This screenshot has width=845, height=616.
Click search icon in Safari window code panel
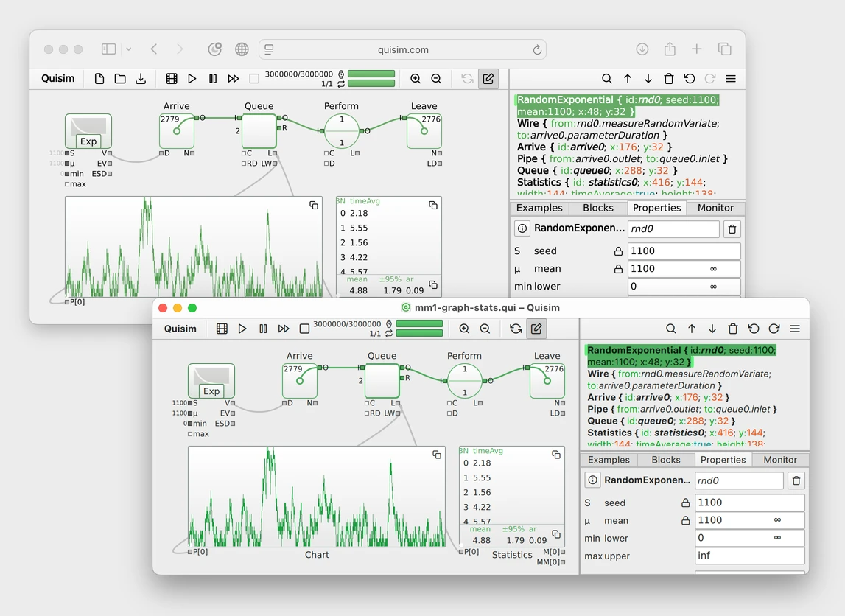(607, 79)
